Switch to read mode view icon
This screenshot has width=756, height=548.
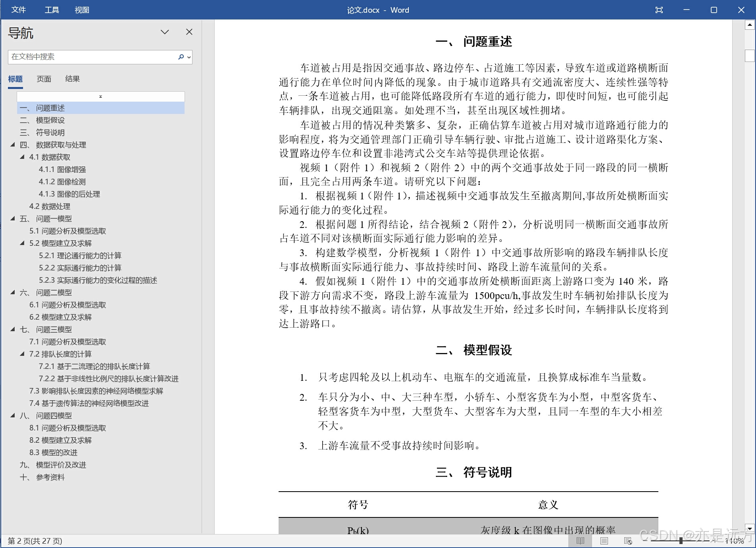[x=580, y=541]
